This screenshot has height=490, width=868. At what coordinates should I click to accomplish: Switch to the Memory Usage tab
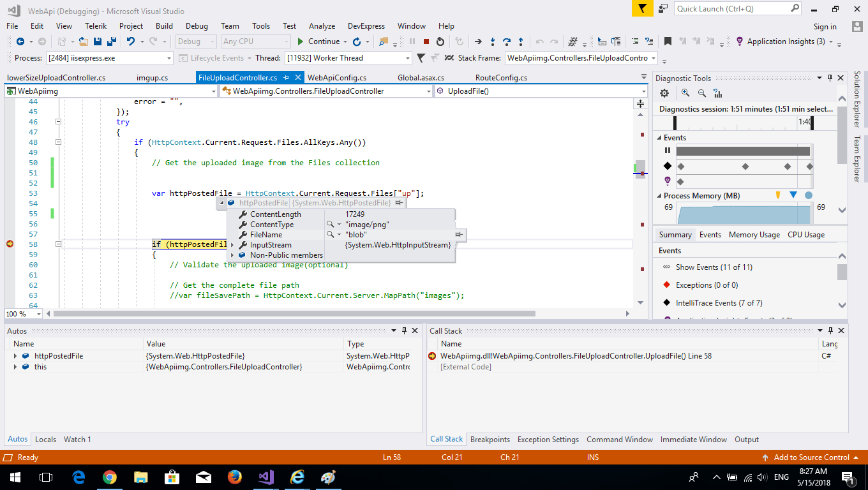tap(754, 235)
